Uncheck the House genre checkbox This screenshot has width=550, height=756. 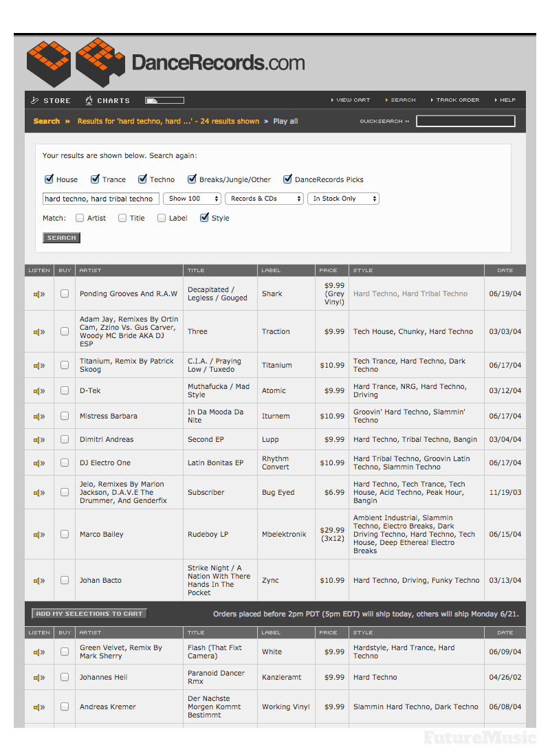49,179
